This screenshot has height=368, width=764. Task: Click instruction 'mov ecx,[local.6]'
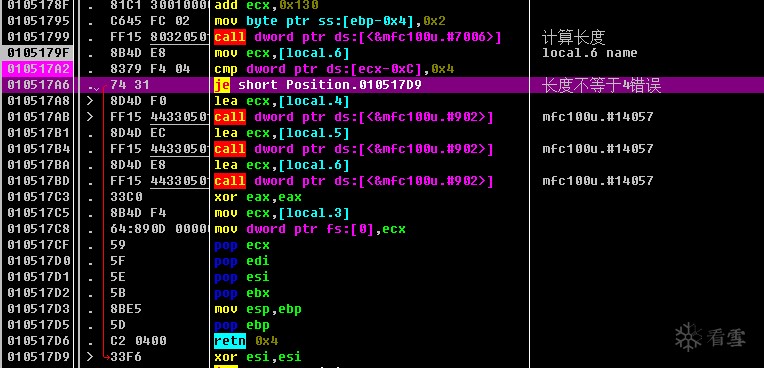coord(282,53)
